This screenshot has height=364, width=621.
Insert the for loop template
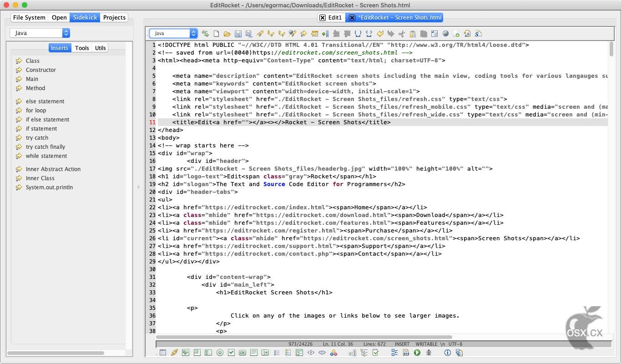36,111
